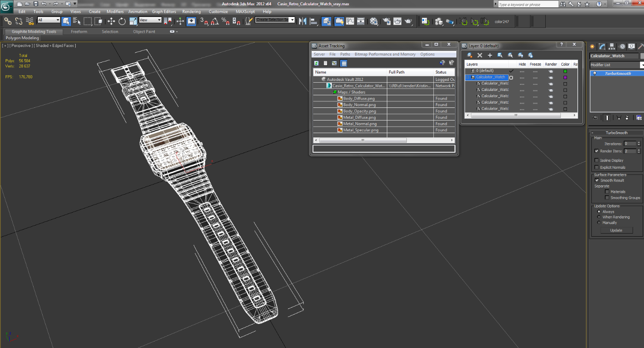Click the Undo arrow in title bar

[x=44, y=3]
